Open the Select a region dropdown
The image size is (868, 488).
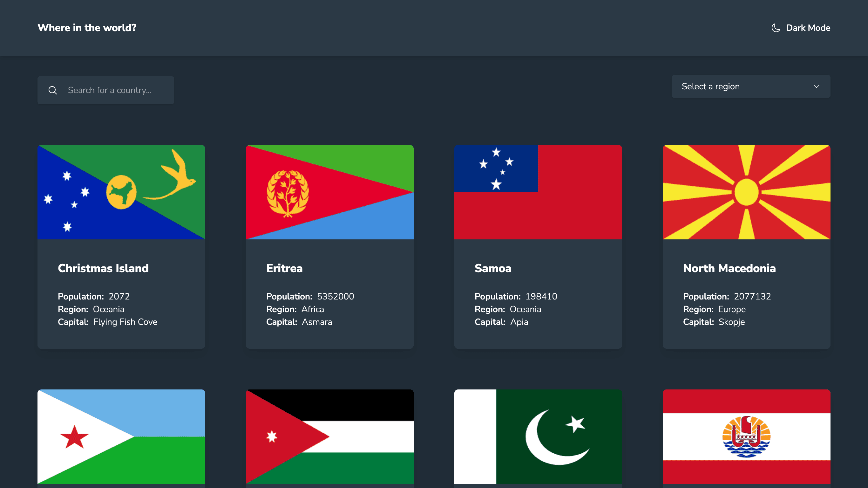coord(751,86)
